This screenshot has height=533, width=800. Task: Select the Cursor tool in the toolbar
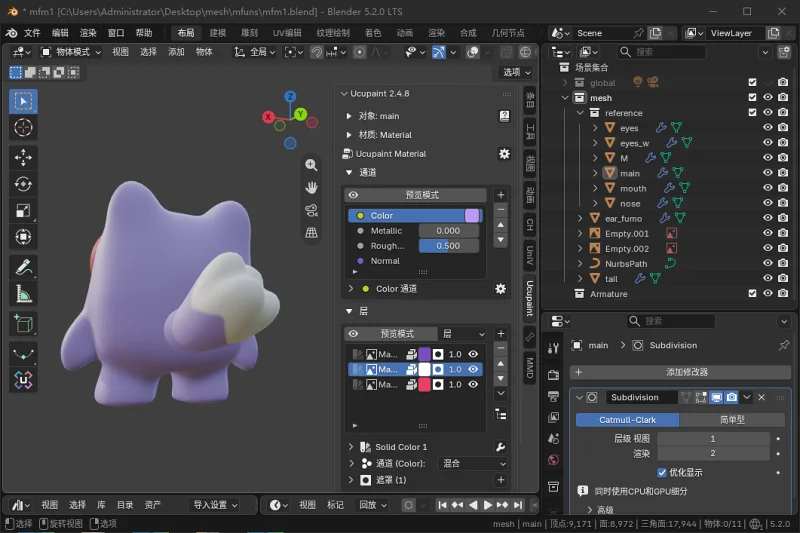[x=23, y=128]
